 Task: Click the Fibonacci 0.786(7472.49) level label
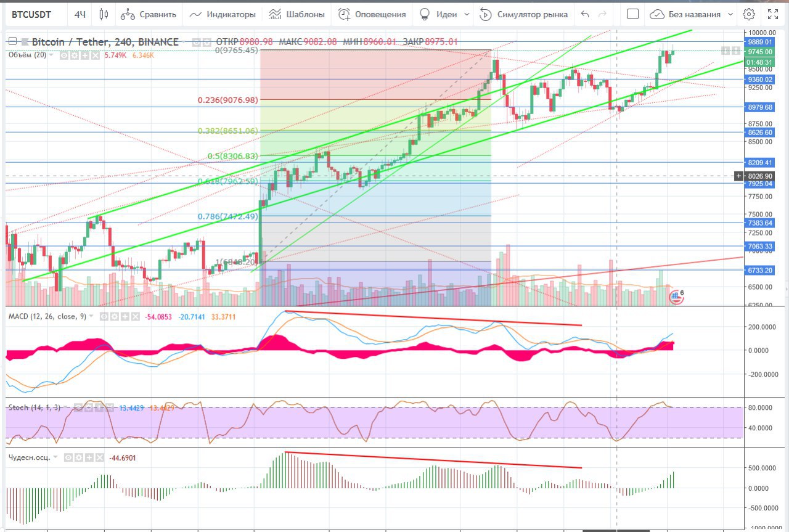tap(227, 216)
